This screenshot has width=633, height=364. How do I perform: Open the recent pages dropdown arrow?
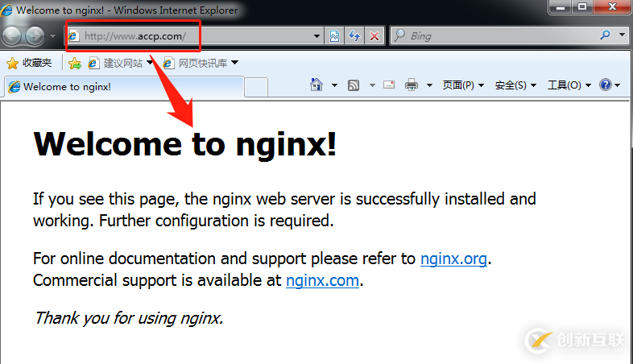coord(52,36)
